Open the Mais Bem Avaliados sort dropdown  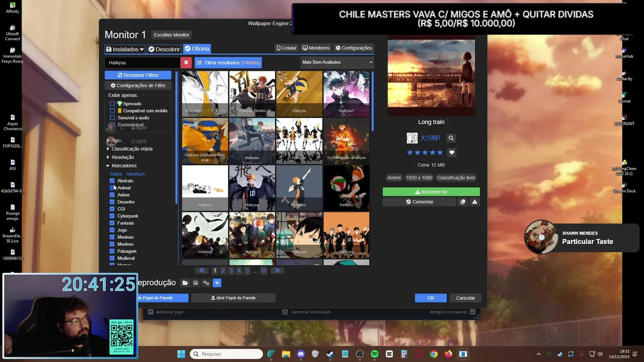(337, 62)
